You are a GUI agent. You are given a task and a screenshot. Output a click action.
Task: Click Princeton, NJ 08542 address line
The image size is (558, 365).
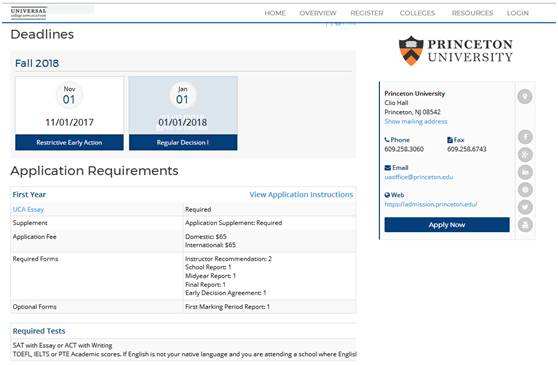coord(412,112)
